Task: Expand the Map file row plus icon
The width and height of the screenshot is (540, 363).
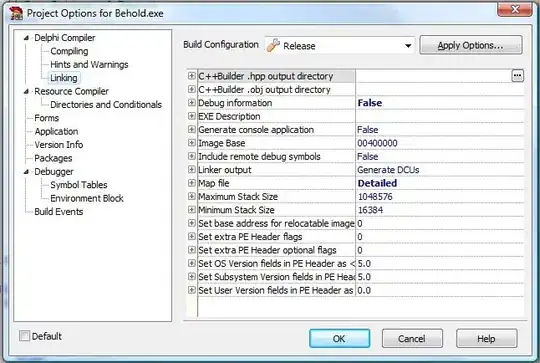Action: tap(191, 183)
